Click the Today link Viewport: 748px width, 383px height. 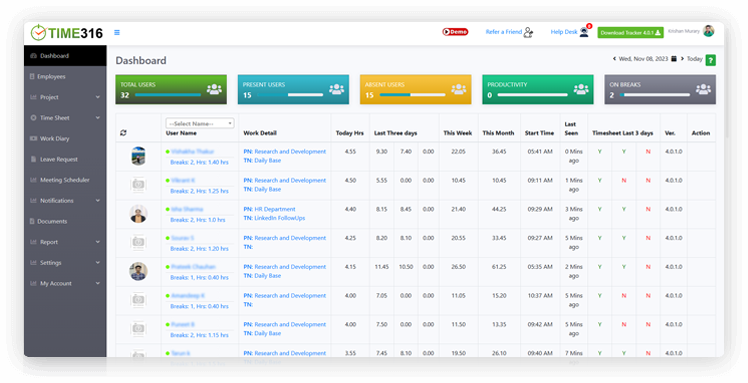(x=695, y=59)
